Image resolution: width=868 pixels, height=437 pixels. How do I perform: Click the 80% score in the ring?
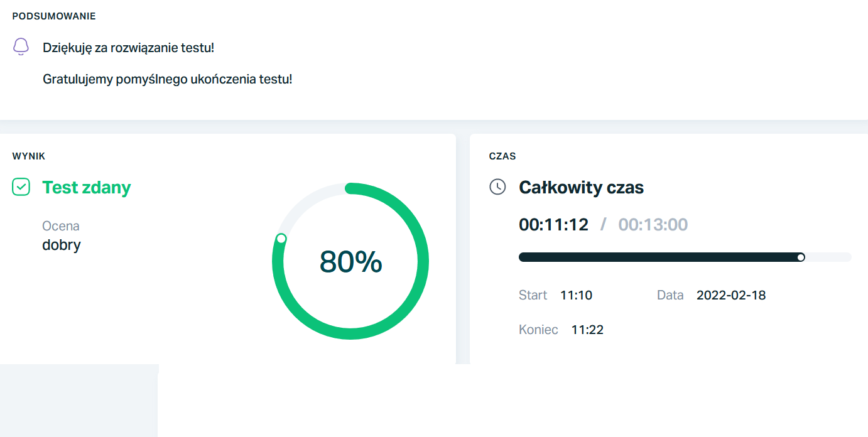[x=350, y=261]
